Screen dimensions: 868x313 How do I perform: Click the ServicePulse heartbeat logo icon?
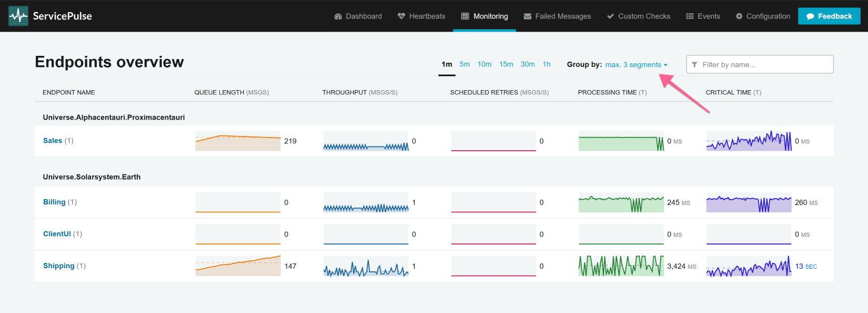(x=18, y=16)
